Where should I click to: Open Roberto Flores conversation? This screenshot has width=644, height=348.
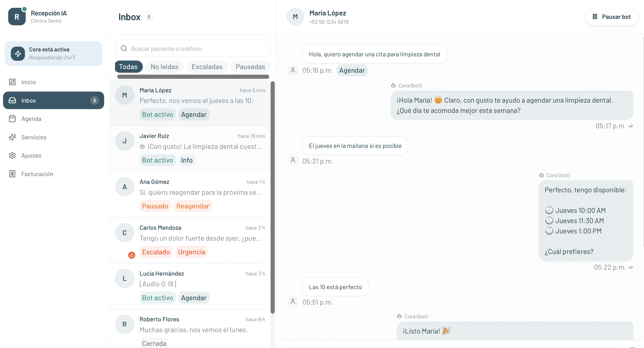pos(190,329)
